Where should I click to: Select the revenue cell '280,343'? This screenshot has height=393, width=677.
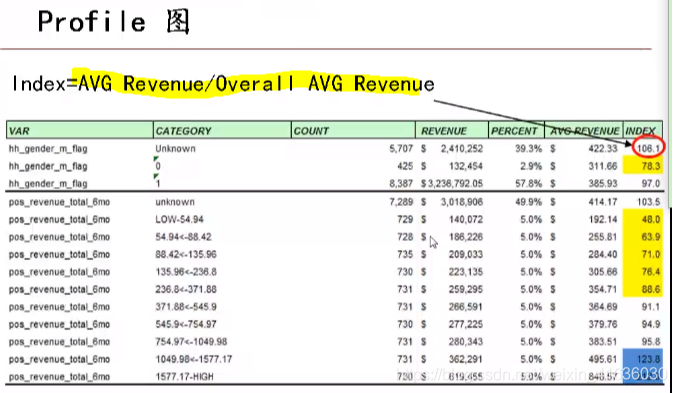tap(466, 342)
